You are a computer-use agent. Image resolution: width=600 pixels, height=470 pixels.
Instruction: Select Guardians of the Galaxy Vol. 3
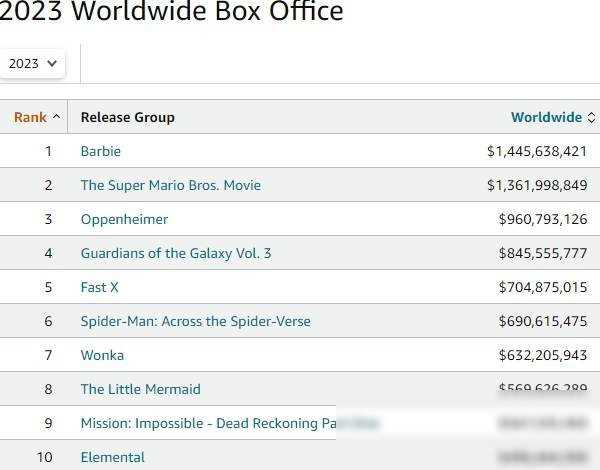click(x=176, y=253)
